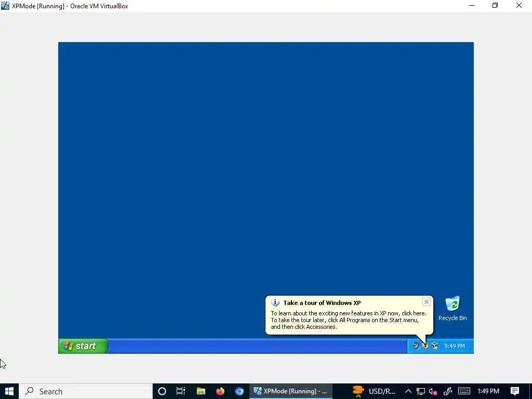
Task: Open Cortana circle icon on taskbar
Action: click(x=162, y=391)
